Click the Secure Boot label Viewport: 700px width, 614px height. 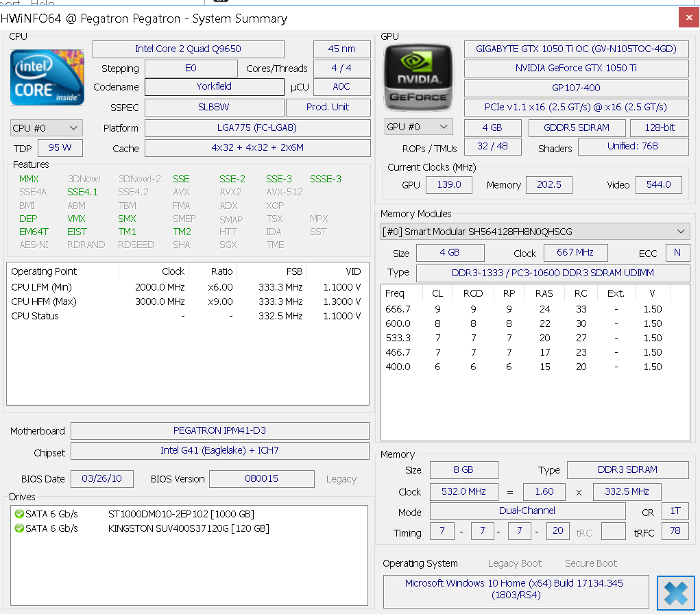pos(590,563)
